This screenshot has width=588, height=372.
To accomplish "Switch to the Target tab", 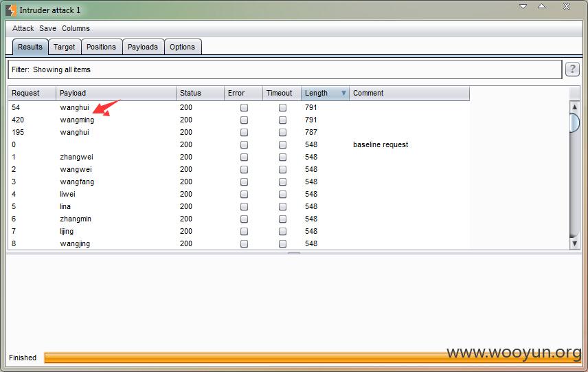I will (64, 47).
